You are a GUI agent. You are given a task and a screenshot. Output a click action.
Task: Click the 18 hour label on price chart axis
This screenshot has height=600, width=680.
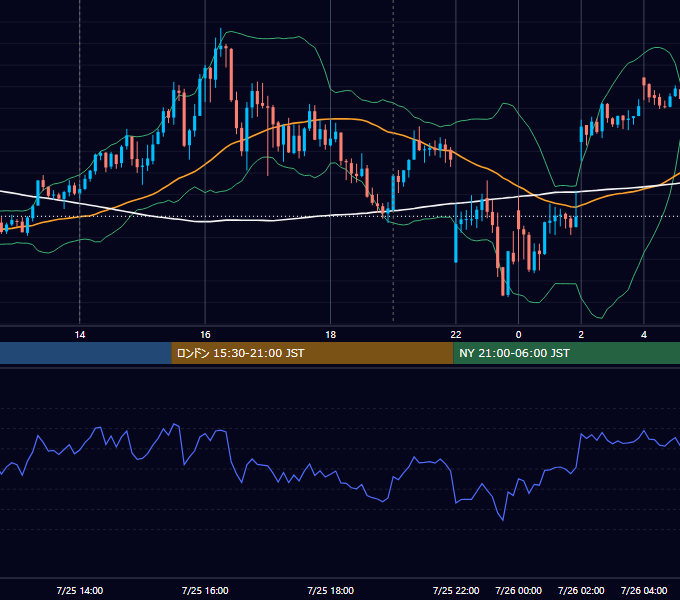[x=330, y=335]
